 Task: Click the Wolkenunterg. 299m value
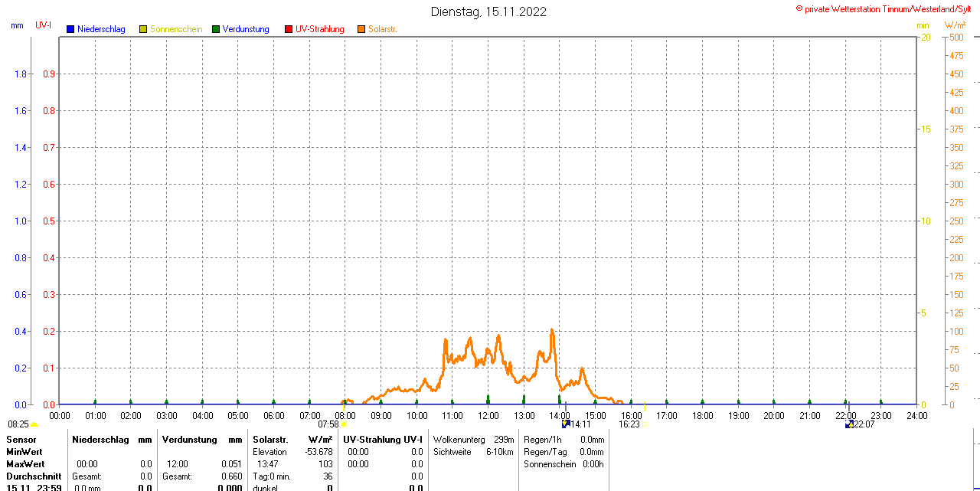[473, 440]
